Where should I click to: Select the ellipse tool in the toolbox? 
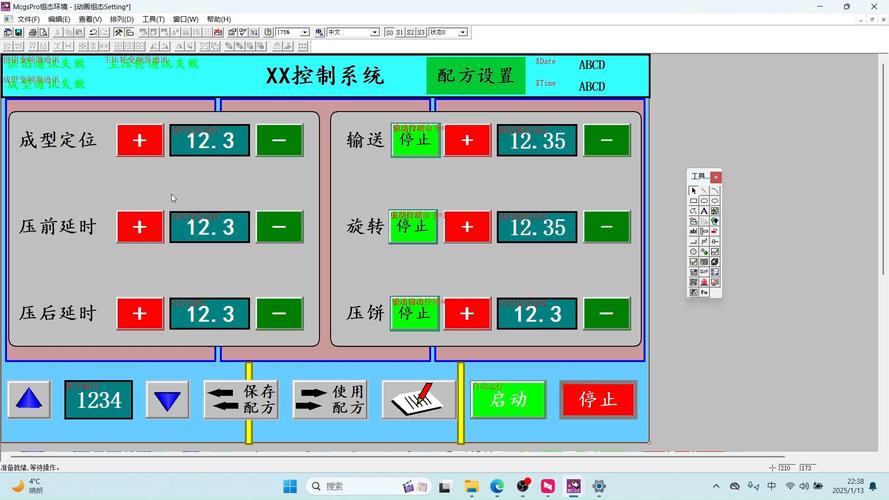coord(715,201)
